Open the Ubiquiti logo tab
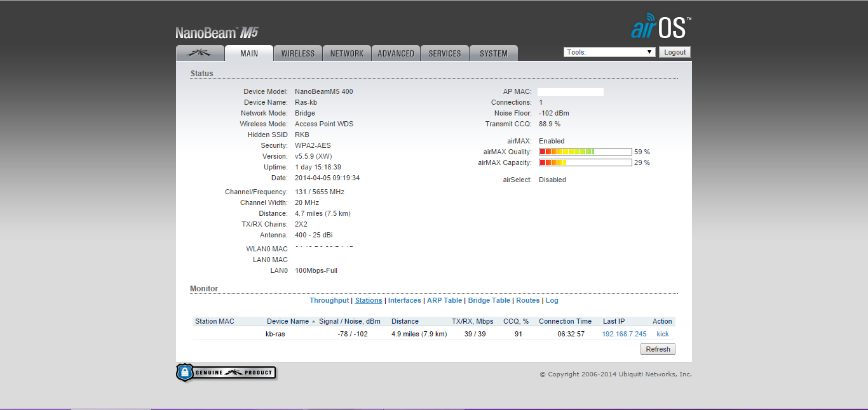868x410 pixels. click(200, 53)
